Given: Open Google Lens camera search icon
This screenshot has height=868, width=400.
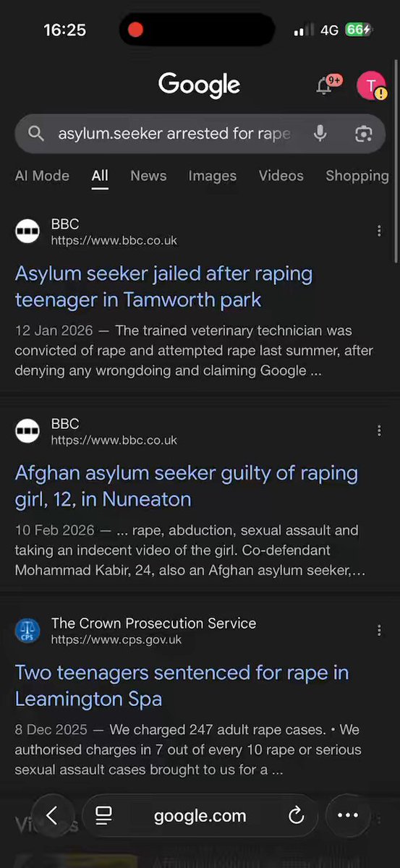Looking at the screenshot, I should coord(363,133).
